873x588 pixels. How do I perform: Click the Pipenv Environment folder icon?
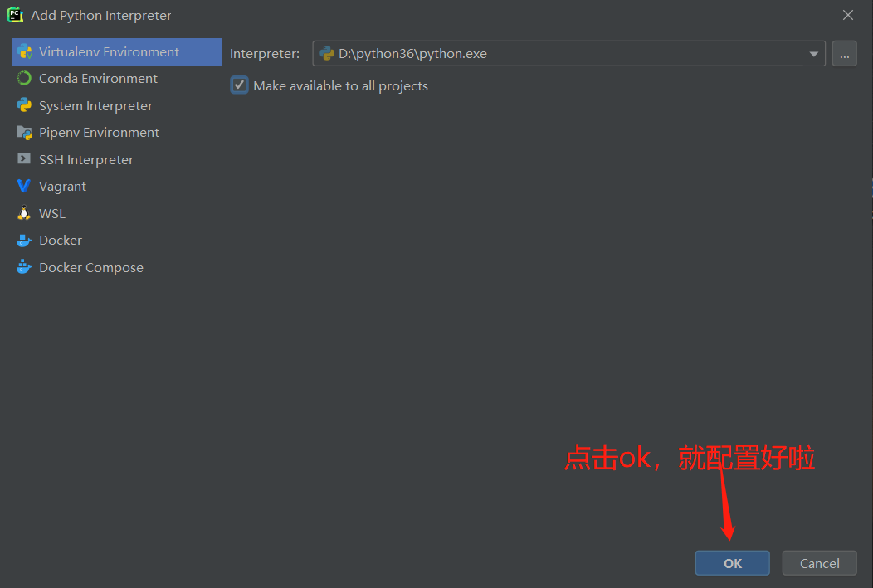pos(25,133)
